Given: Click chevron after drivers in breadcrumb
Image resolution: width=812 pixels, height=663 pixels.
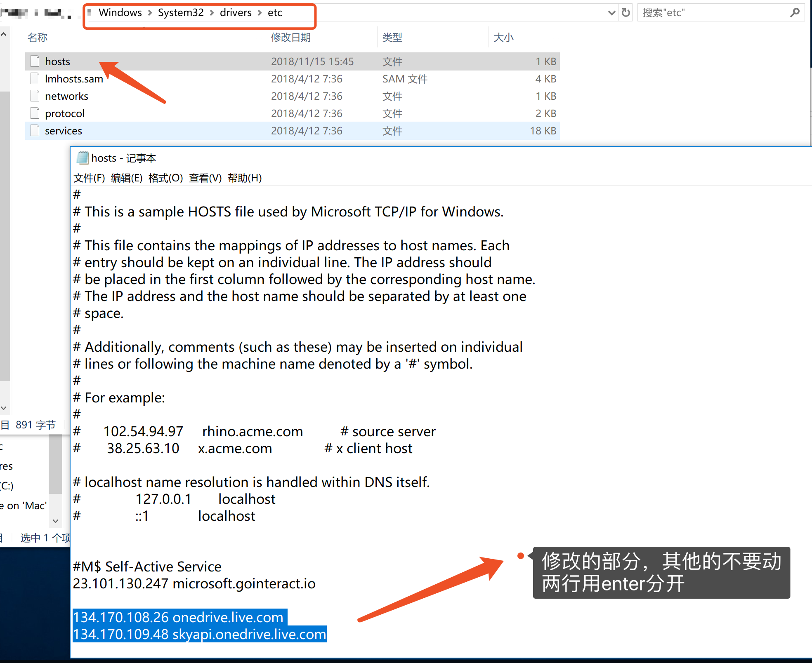Looking at the screenshot, I should (x=260, y=13).
